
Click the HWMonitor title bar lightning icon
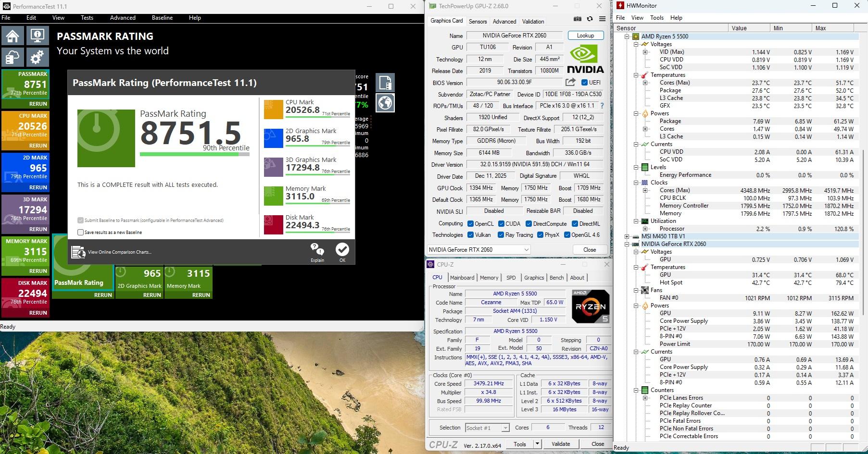pos(620,6)
